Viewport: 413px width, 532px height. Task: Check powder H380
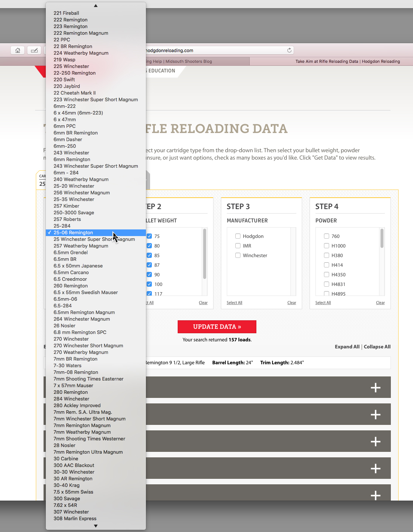click(x=327, y=255)
